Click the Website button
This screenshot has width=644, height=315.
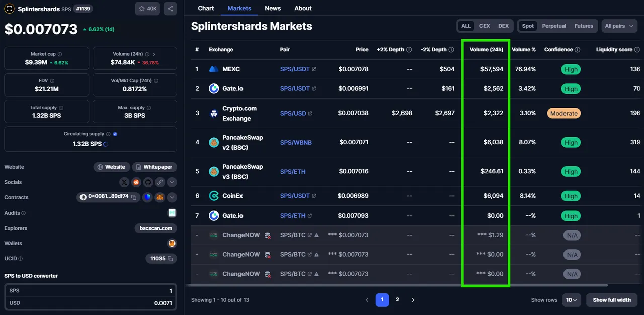coord(112,167)
